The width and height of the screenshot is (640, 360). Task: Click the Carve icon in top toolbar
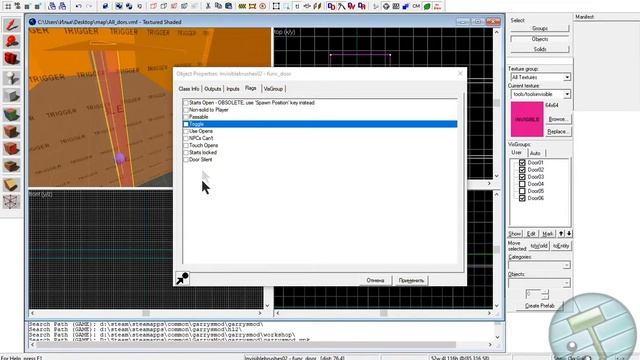click(x=105, y=6)
